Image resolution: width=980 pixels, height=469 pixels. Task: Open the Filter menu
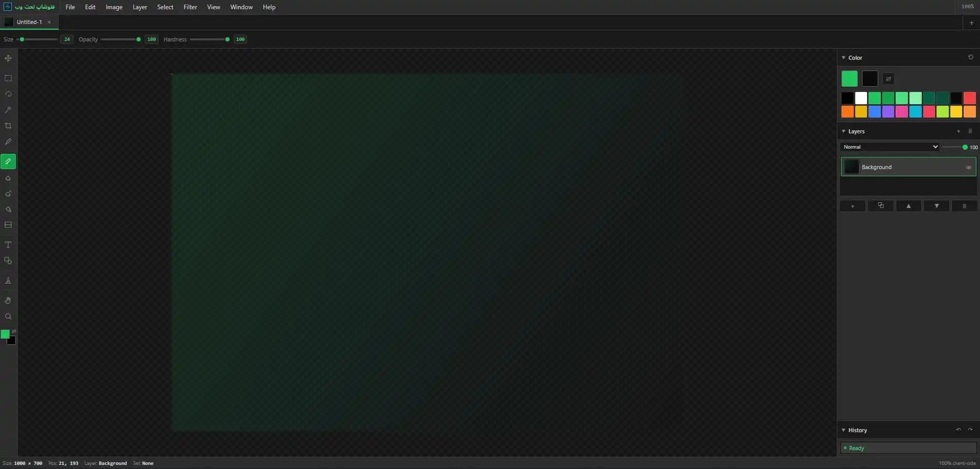point(190,7)
